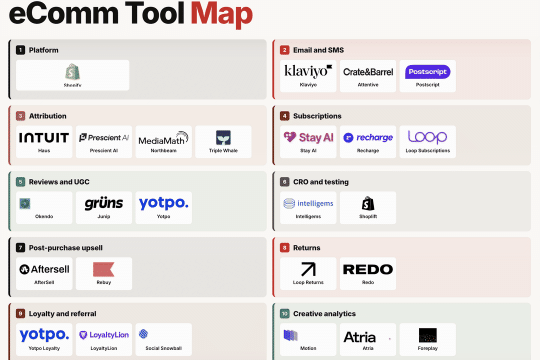Select the 'Rebuy' caption text
This screenshot has height=360, width=540.
[x=104, y=282]
